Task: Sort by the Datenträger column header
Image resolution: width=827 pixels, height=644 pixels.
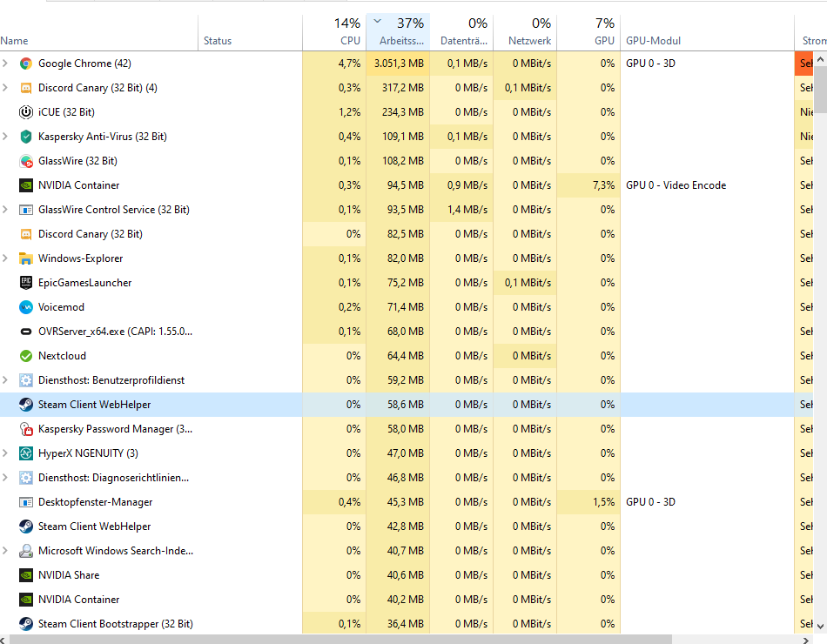Action: tap(461, 33)
